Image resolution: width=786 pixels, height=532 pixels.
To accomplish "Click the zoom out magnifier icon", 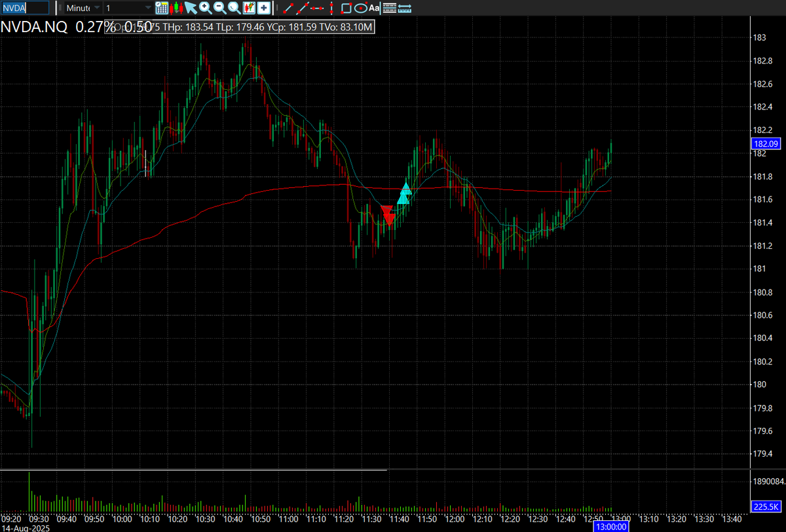I will point(219,8).
